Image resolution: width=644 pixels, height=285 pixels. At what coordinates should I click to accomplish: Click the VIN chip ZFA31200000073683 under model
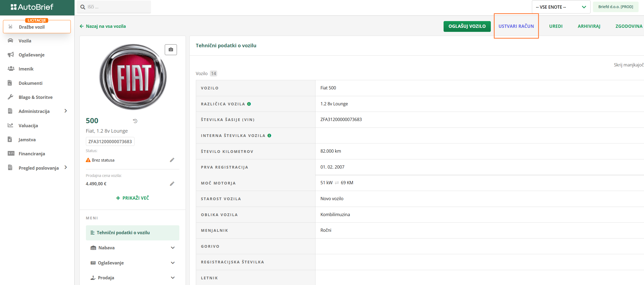click(110, 142)
